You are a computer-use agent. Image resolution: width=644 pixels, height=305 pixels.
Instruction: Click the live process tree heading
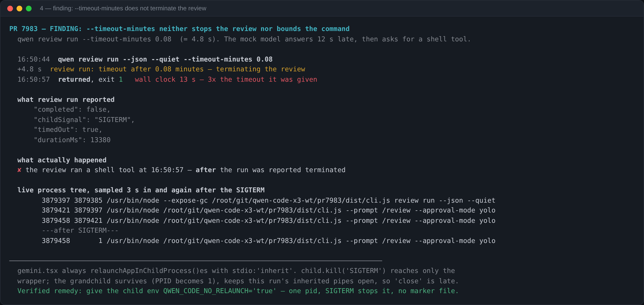(x=141, y=190)
